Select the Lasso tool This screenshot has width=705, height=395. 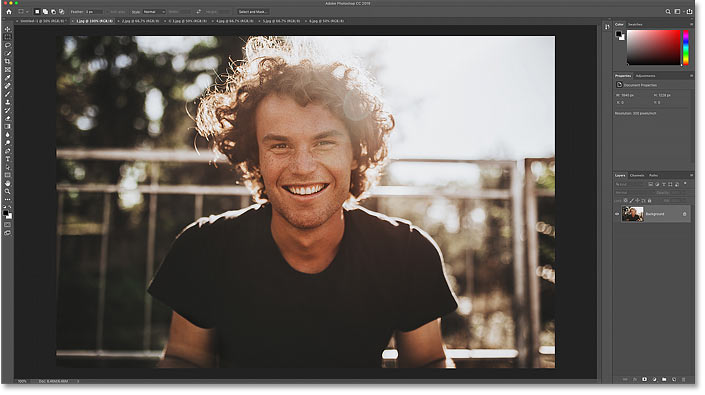click(x=7, y=45)
